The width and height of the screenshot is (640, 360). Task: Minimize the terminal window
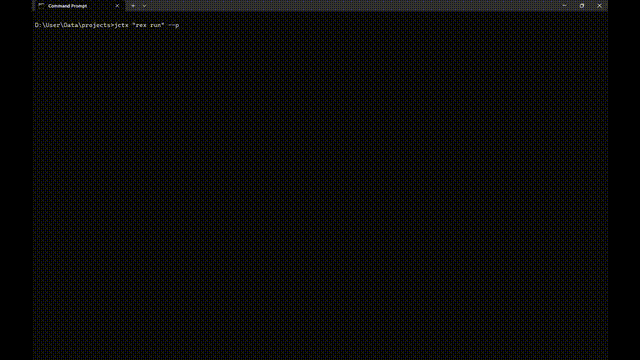click(x=564, y=6)
